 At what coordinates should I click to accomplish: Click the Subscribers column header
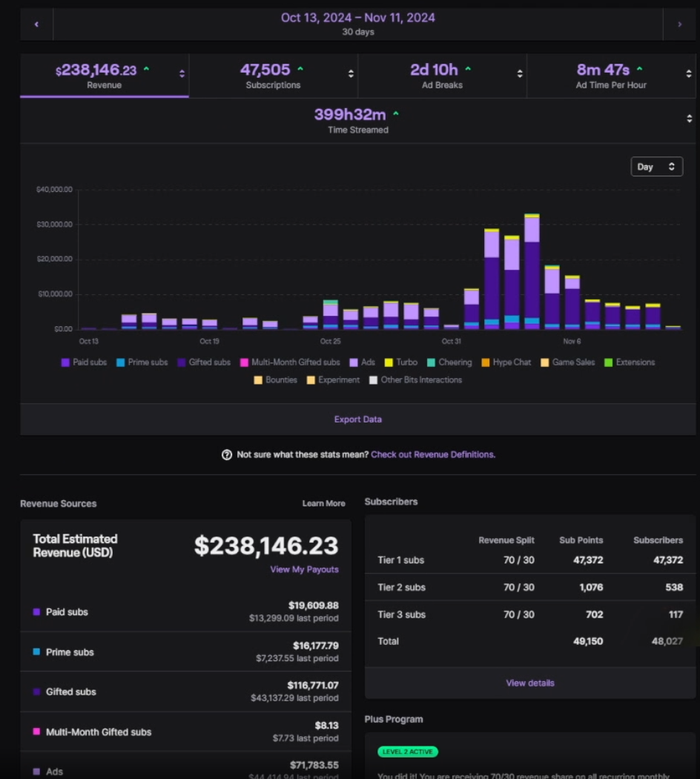click(658, 540)
